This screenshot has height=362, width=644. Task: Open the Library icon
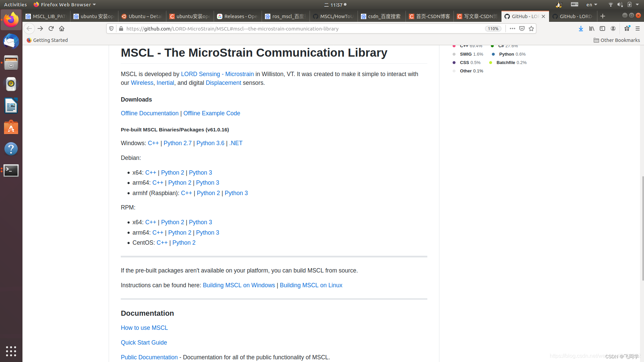(x=592, y=28)
